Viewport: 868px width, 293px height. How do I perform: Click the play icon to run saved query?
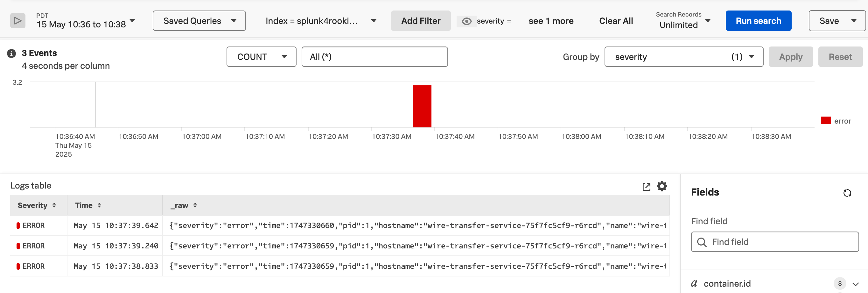[x=17, y=21]
